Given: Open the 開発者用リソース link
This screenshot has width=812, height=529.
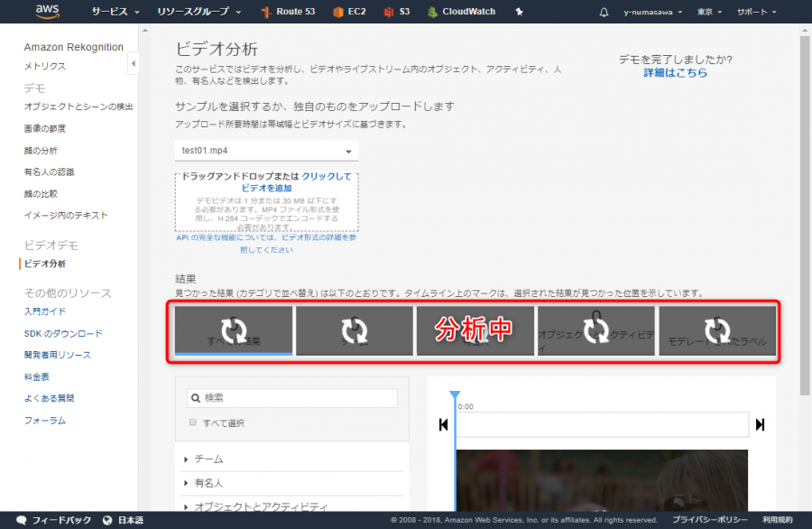Looking at the screenshot, I should 58,355.
